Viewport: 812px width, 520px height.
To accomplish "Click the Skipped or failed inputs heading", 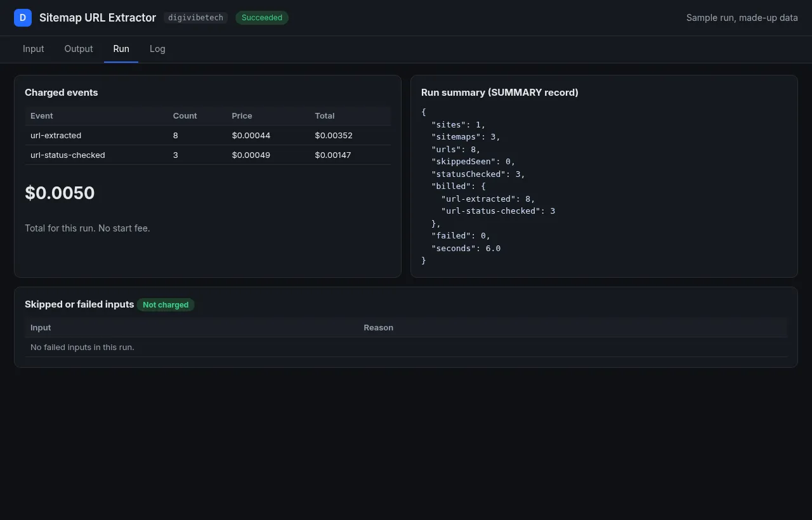I will 79,304.
